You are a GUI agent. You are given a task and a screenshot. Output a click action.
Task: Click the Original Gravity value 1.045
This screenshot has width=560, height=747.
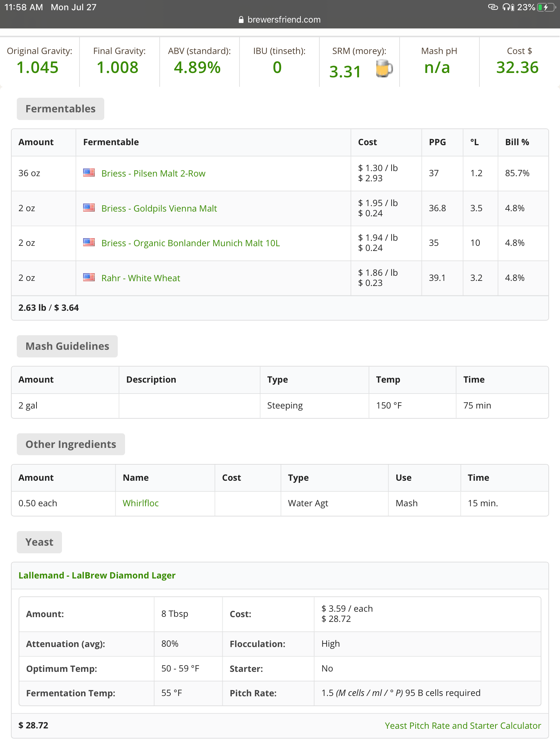click(38, 67)
